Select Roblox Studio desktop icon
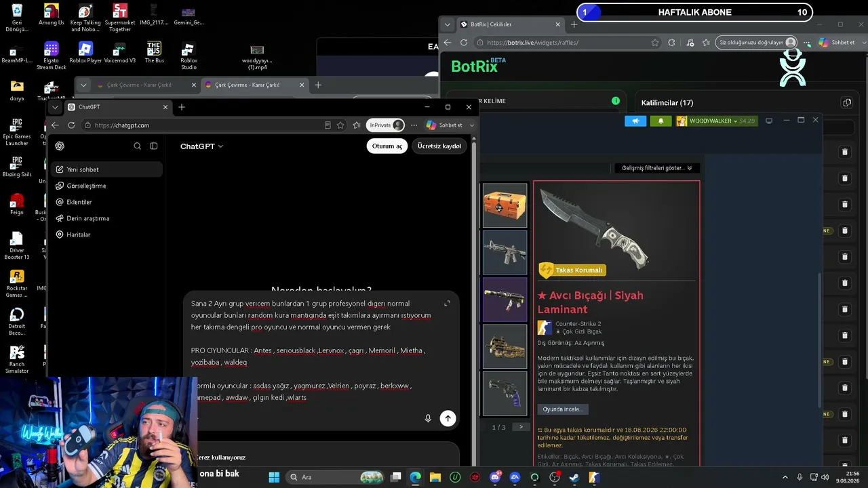The width and height of the screenshot is (868, 488). [x=189, y=56]
